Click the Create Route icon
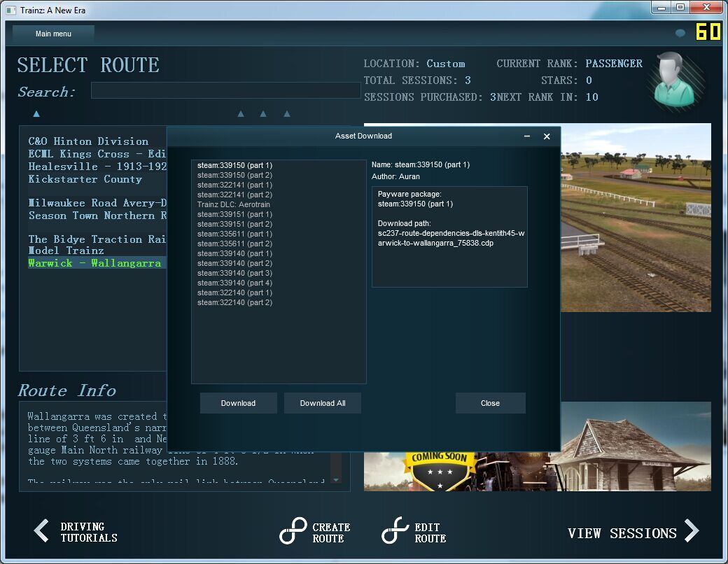The width and height of the screenshot is (728, 564). click(x=293, y=530)
